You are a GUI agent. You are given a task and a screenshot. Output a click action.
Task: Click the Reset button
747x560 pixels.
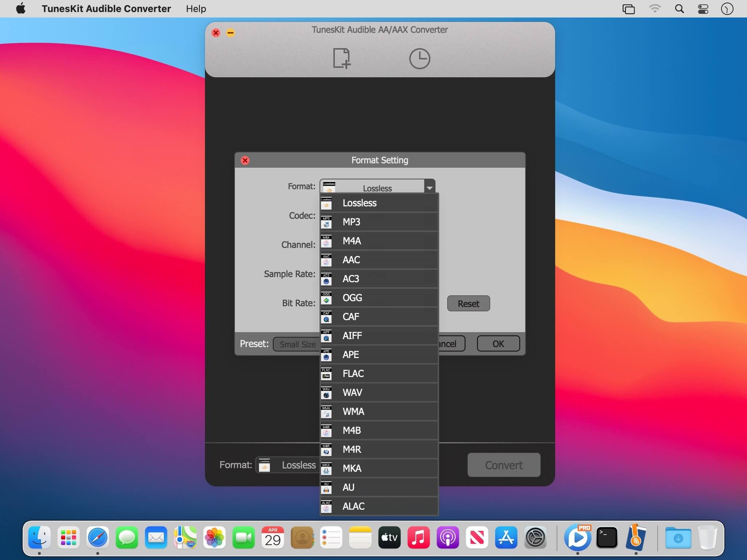coord(468,303)
